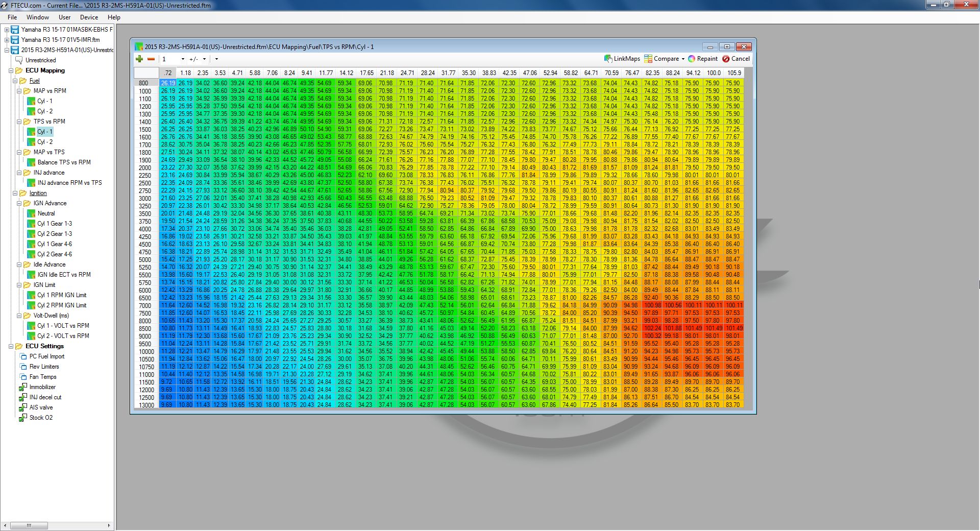
Task: Open Cyl 2 Gear 4-6 map
Action: pyautogui.click(x=54, y=254)
